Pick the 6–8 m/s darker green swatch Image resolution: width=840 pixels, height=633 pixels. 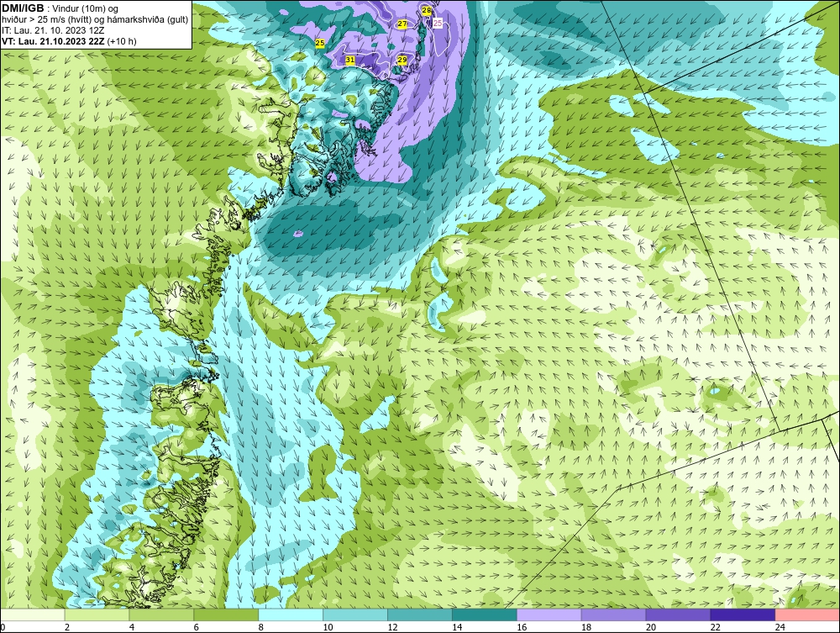(x=226, y=615)
